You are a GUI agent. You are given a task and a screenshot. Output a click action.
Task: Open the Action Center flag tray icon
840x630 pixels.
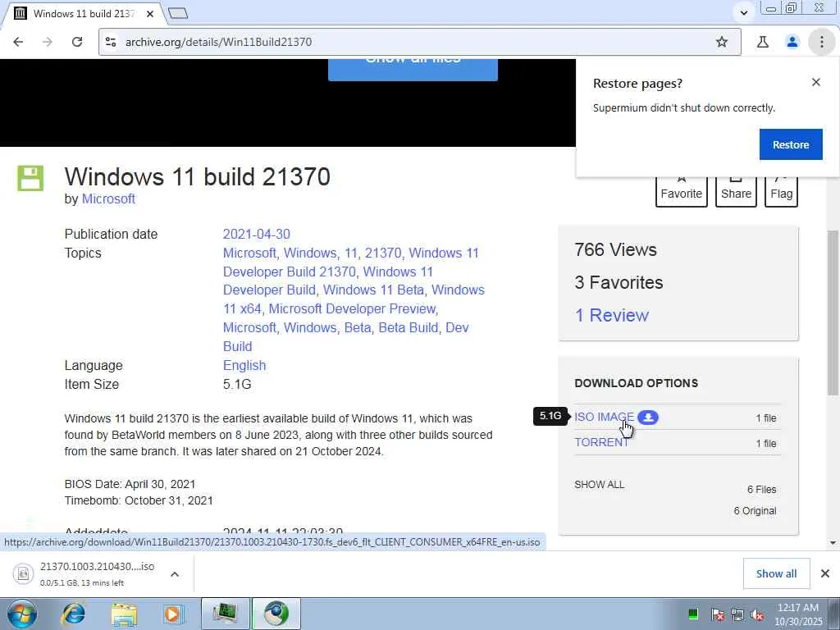(x=717, y=614)
